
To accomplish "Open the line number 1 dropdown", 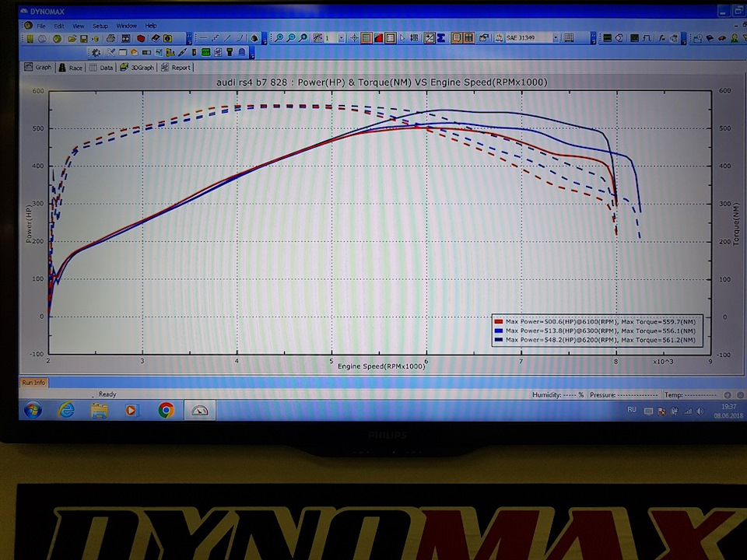I will [341, 38].
